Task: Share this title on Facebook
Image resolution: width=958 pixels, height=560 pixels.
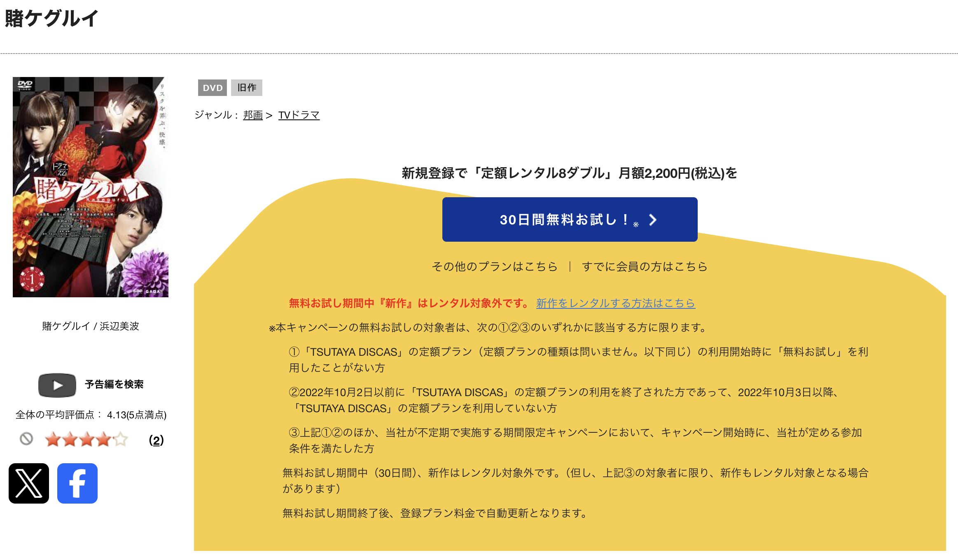Action: pyautogui.click(x=77, y=483)
